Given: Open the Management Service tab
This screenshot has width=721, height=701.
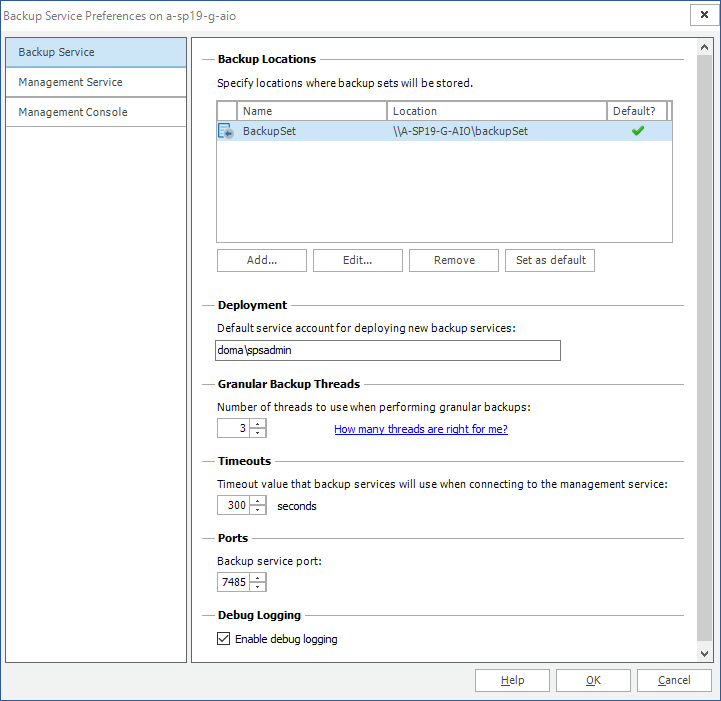Looking at the screenshot, I should click(96, 82).
